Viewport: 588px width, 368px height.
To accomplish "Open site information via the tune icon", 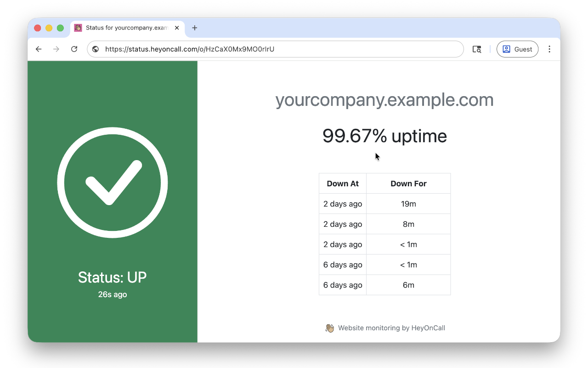I will tap(95, 49).
